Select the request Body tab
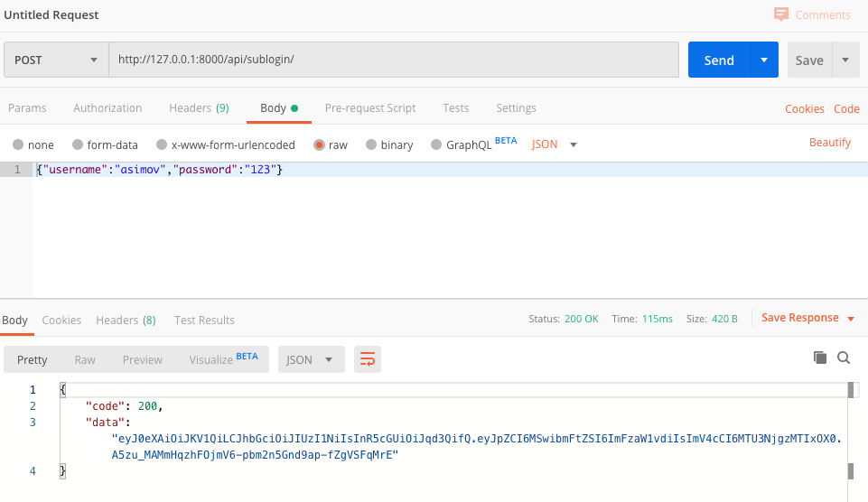Viewport: 868px width, 502px height. 279,108
